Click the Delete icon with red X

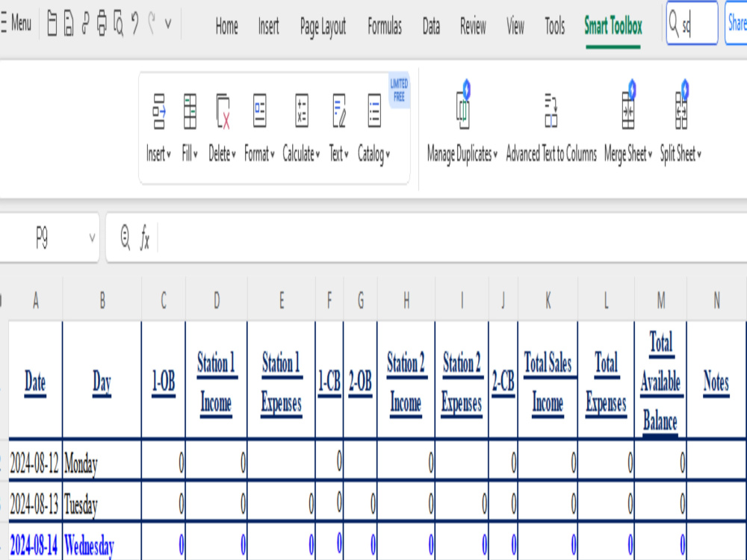click(x=223, y=111)
